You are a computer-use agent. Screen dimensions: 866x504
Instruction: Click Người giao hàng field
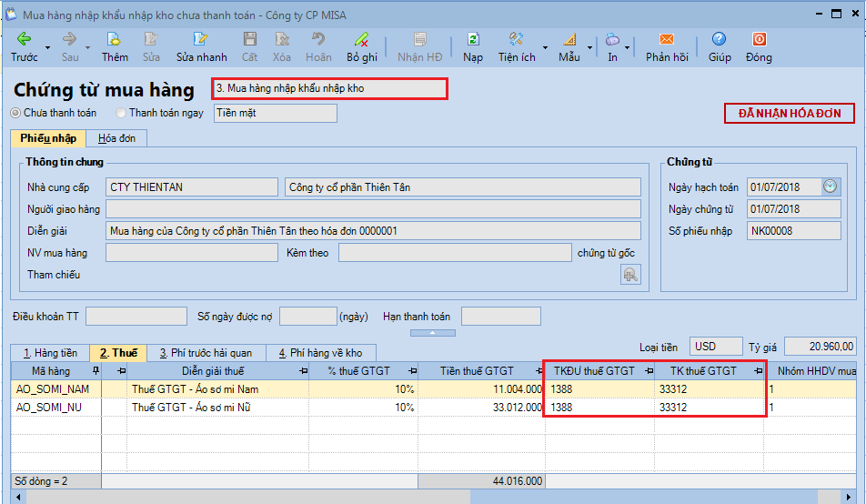pos(373,209)
